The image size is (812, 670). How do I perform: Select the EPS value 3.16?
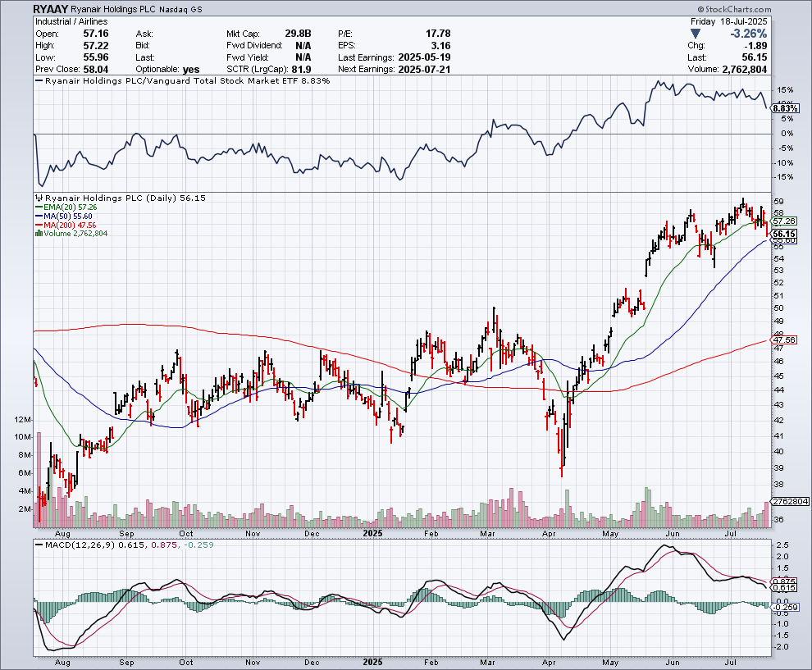tap(441, 46)
